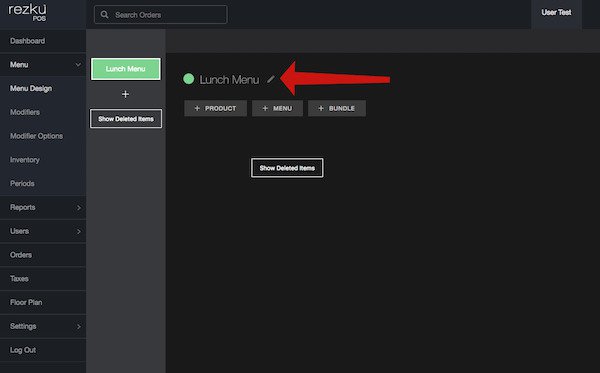
Task: Expand the Users section chevron
Action: coord(78,231)
